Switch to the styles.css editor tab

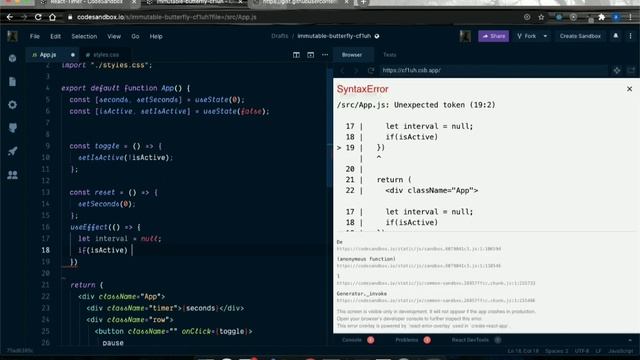tap(106, 55)
